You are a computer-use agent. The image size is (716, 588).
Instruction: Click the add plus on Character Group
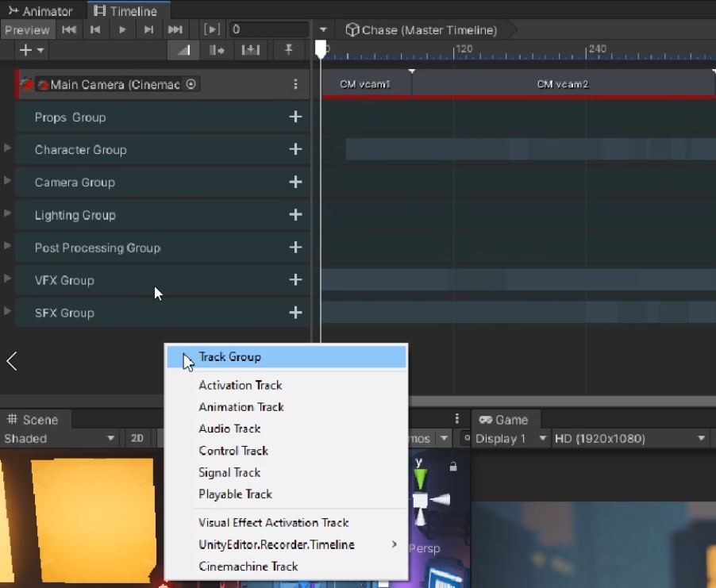tap(295, 149)
